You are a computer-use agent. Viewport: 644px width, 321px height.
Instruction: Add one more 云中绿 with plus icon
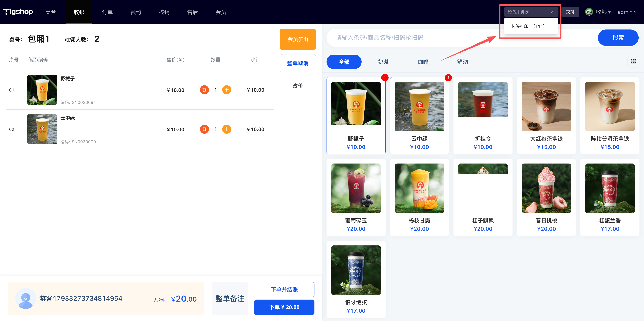pos(227,129)
